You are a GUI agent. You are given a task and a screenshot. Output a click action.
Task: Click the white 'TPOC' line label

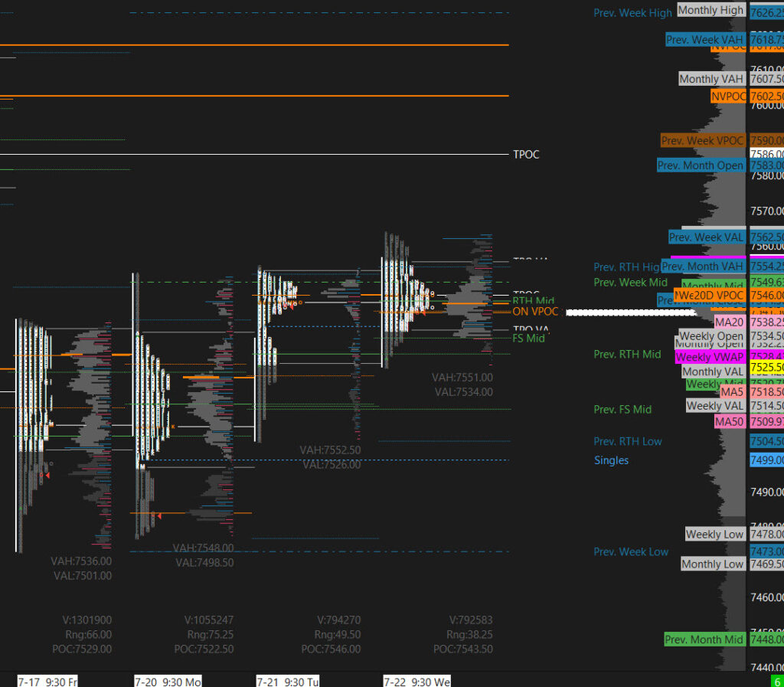[526, 155]
